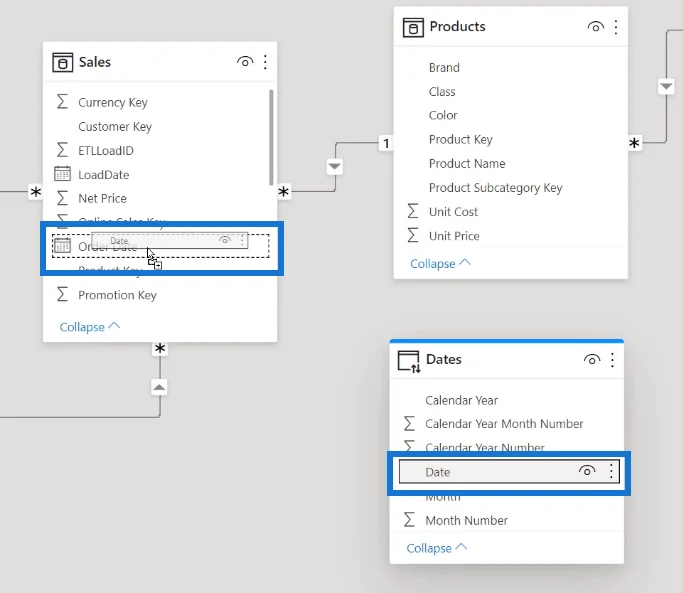Viewport: 683px width, 593px height.
Task: Toggle visibility eye of the Date field
Action: [x=587, y=471]
